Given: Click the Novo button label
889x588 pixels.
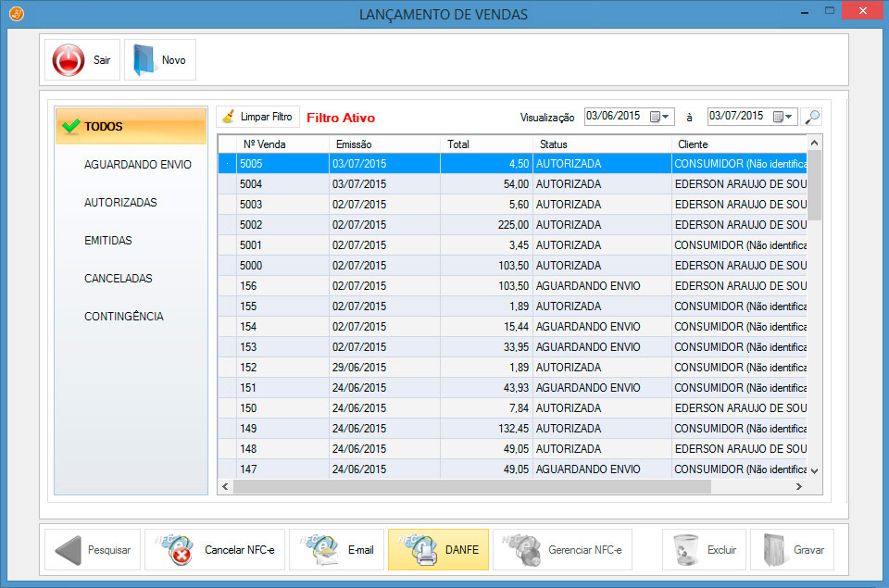Looking at the screenshot, I should click(x=173, y=60).
